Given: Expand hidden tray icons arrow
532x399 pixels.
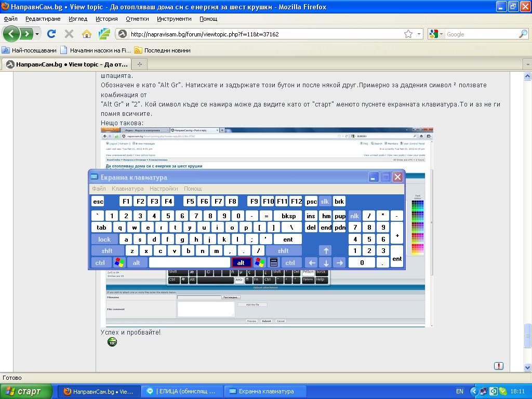Looking at the screenshot, I should coord(474,391).
